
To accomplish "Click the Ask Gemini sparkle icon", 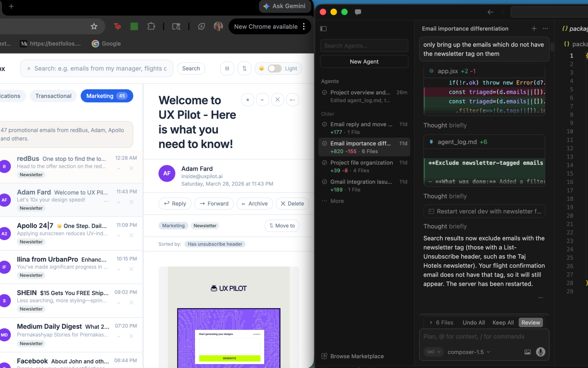I will [266, 6].
